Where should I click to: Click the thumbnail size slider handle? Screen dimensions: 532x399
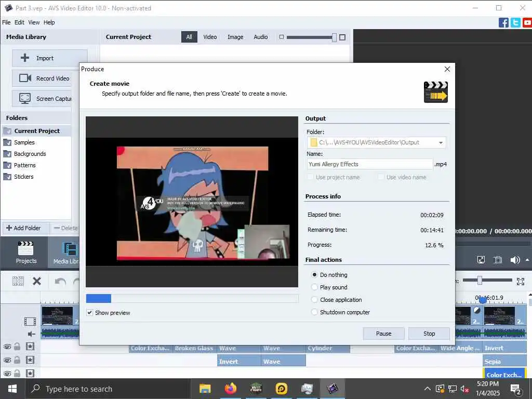pos(334,37)
